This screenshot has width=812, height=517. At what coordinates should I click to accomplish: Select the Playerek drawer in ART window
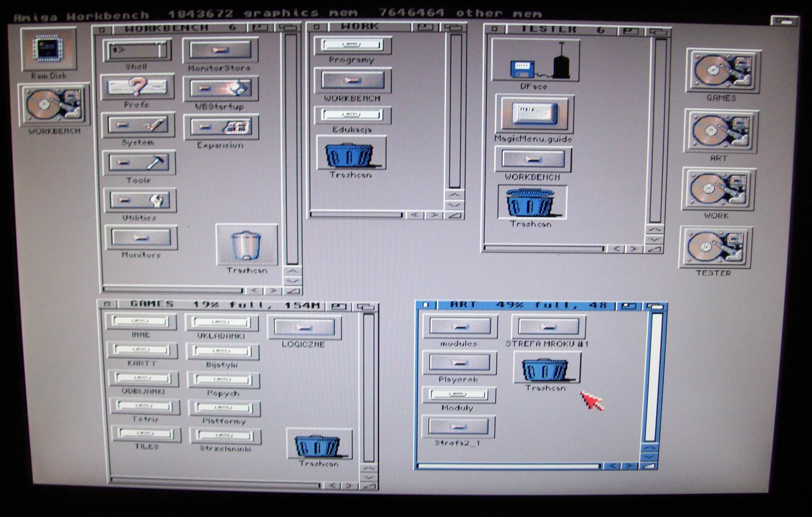[459, 363]
